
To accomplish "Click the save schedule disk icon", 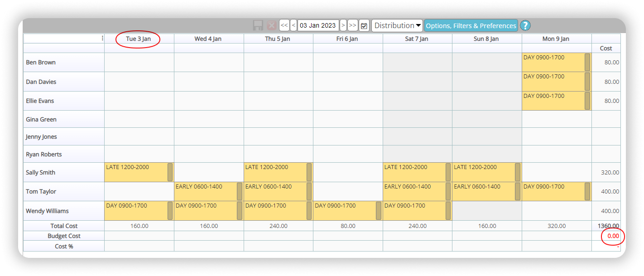I will pyautogui.click(x=257, y=25).
